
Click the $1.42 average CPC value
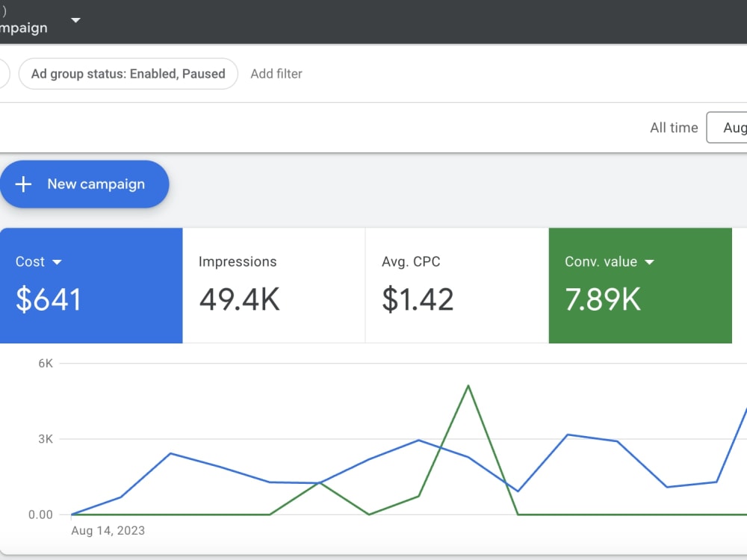pyautogui.click(x=418, y=299)
